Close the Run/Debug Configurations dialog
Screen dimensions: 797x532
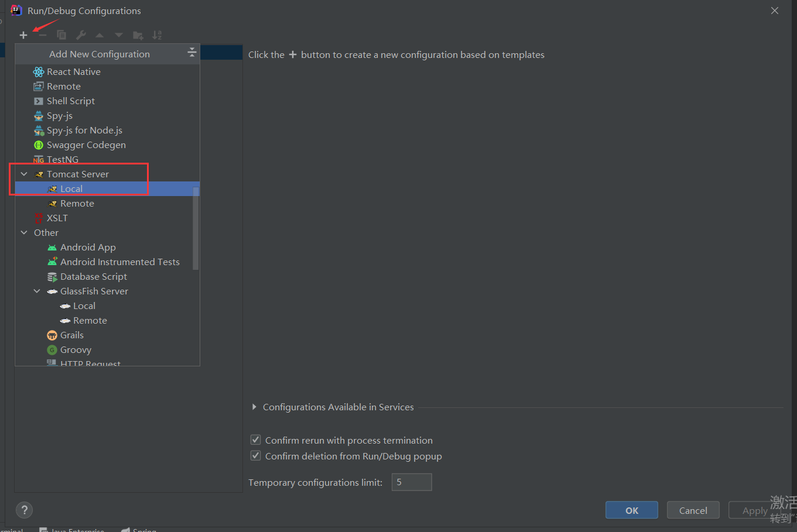click(775, 11)
